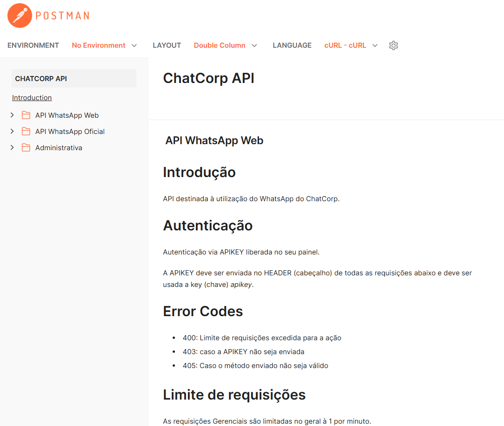The height and width of the screenshot is (426, 504).
Task: Open API WhatsApp Web in the sidebar
Action: coord(67,115)
